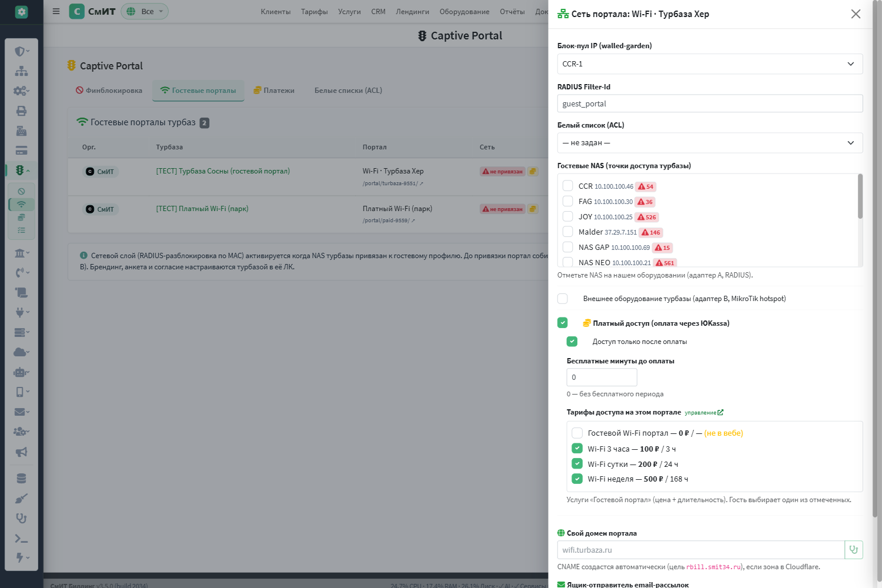Expand the shield sidebar menu group

pyautogui.click(x=21, y=51)
